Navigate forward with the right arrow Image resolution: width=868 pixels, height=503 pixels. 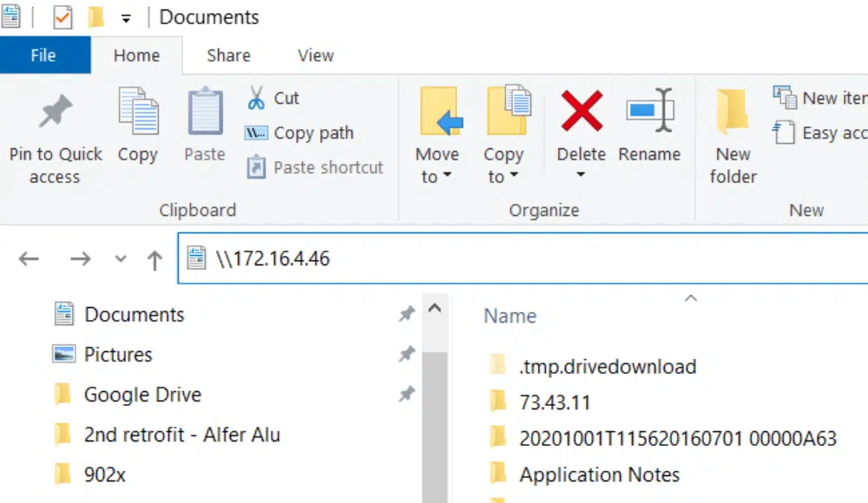pos(80,258)
